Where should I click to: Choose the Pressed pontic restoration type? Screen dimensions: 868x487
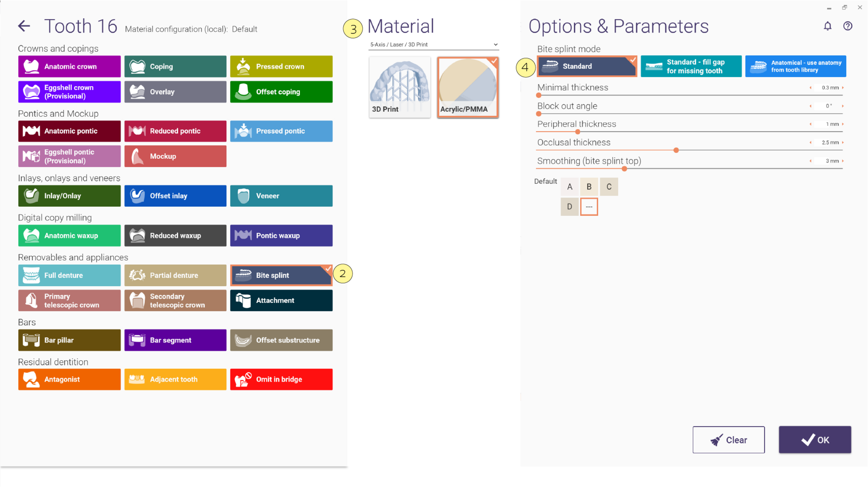(281, 131)
